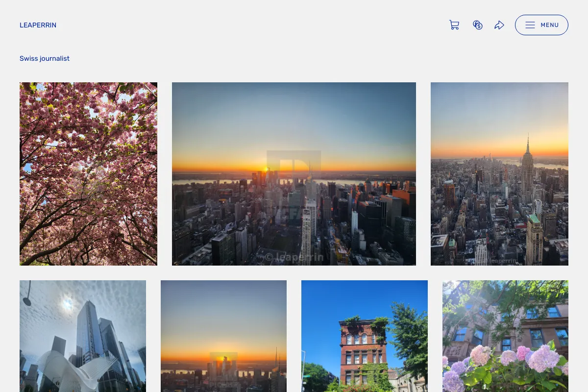588x392 pixels.
Task: Click the pink hydrangea bloom
Action: (x=480, y=355)
